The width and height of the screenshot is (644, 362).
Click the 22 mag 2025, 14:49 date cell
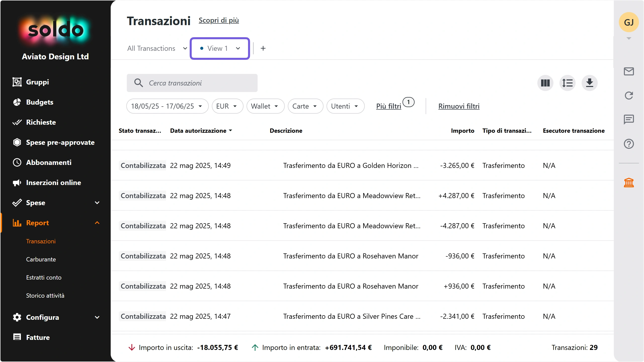200,165
